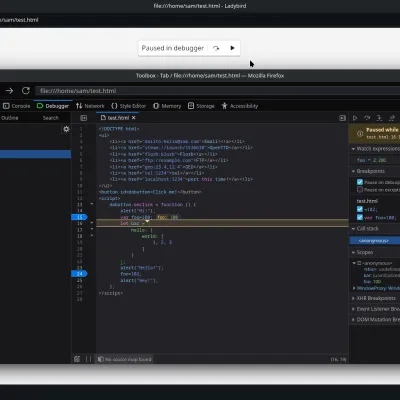
Task: Collapse code fold arrow on line 13
Action: [x=92, y=204]
